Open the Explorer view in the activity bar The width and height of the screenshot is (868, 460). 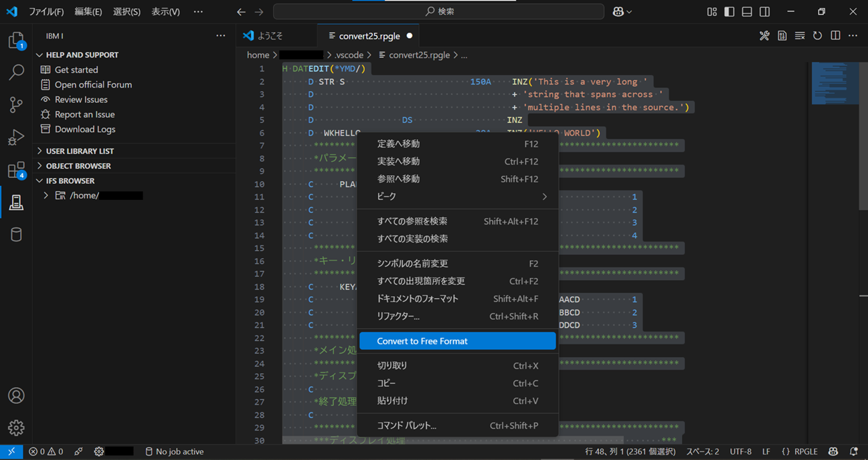pos(16,41)
